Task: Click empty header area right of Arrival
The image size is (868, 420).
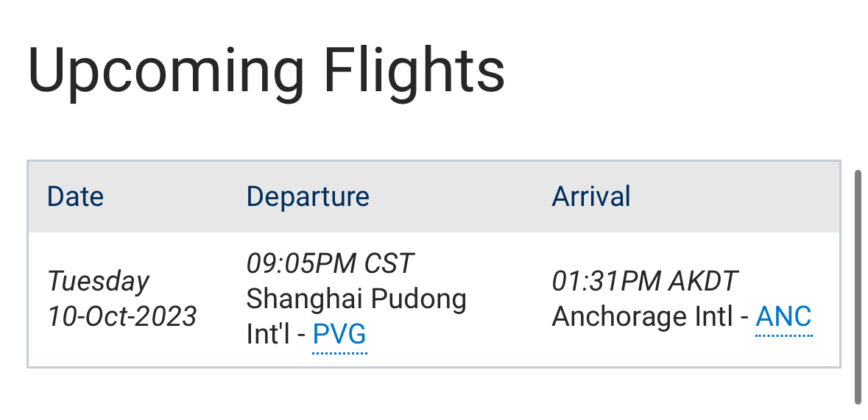Action: (736, 197)
